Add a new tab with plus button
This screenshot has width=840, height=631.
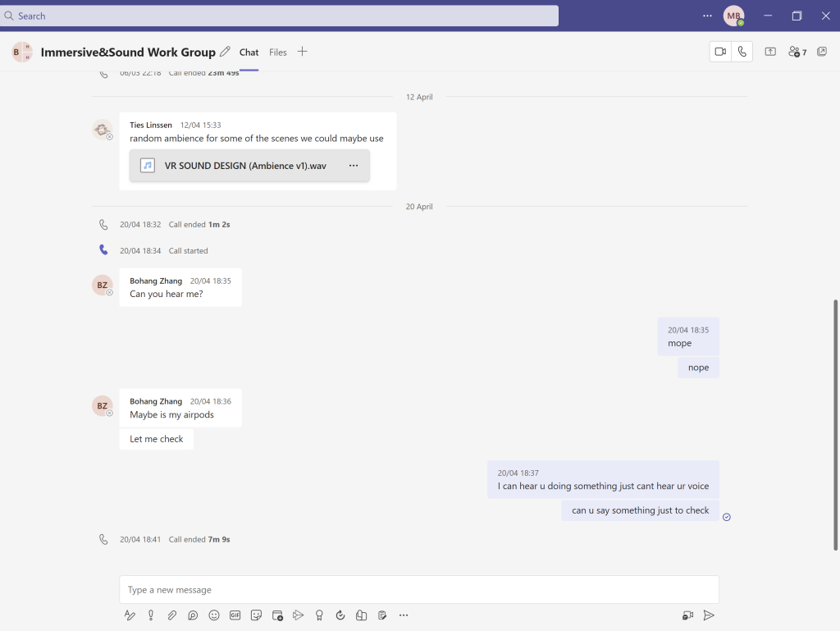click(x=302, y=52)
